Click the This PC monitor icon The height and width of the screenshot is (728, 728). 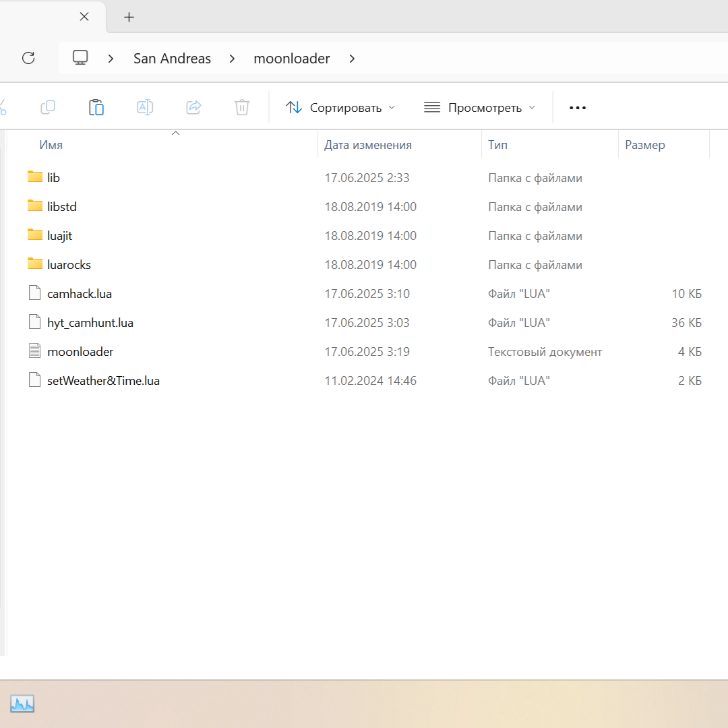click(x=80, y=58)
